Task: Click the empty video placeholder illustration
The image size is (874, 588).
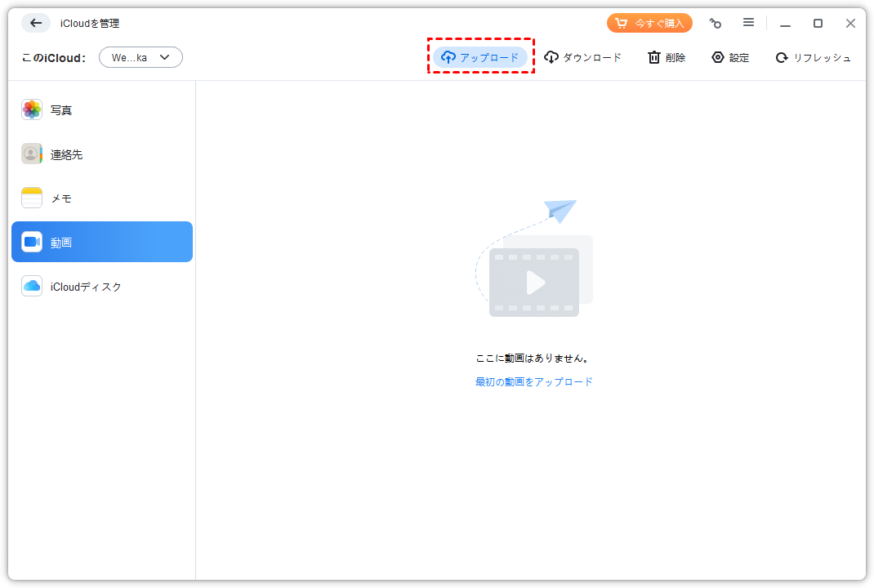Action: click(x=534, y=269)
